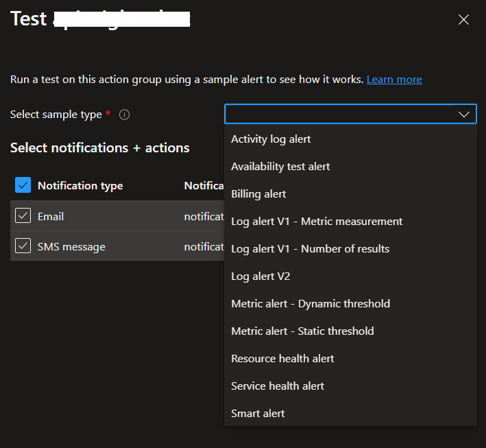Pick Metric alert - Dynamic threshold
Screen dimensions: 486x448
tap(311, 304)
